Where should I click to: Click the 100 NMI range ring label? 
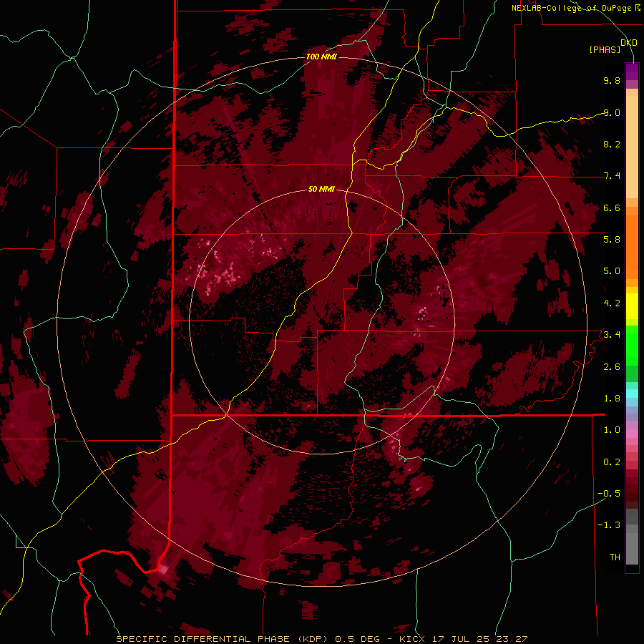click(321, 57)
